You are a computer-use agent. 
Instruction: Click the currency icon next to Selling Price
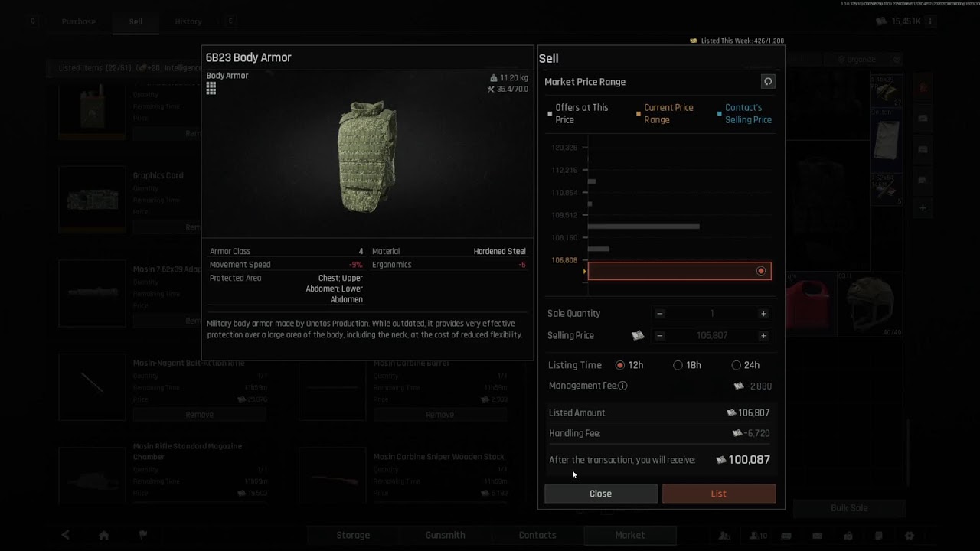pyautogui.click(x=638, y=335)
